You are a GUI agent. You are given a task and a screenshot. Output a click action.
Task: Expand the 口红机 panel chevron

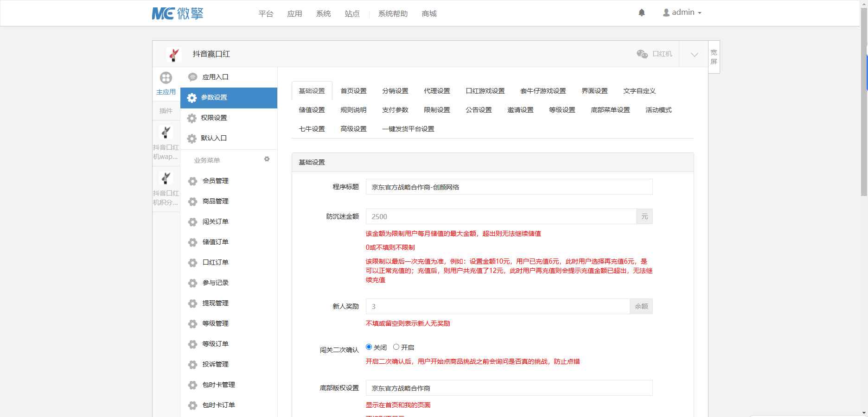point(693,54)
